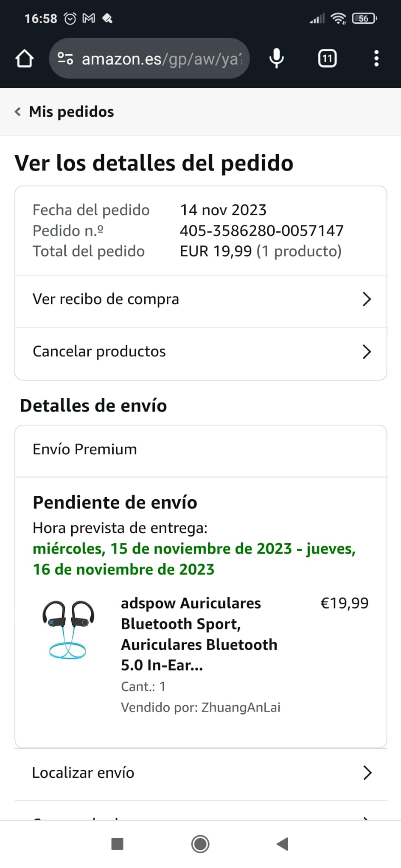Viewport: 401px width, 868px height.
Task: Open Ver recibo de compra
Action: click(106, 299)
